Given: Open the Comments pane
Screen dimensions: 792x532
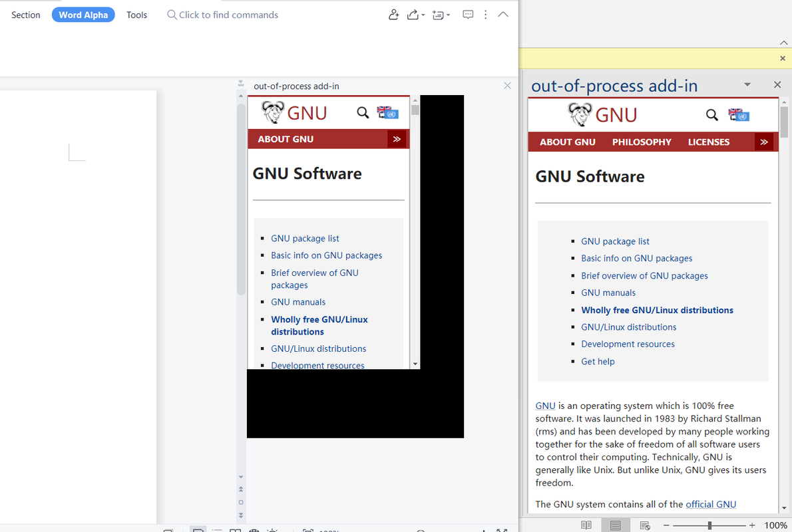Looking at the screenshot, I should coord(468,14).
